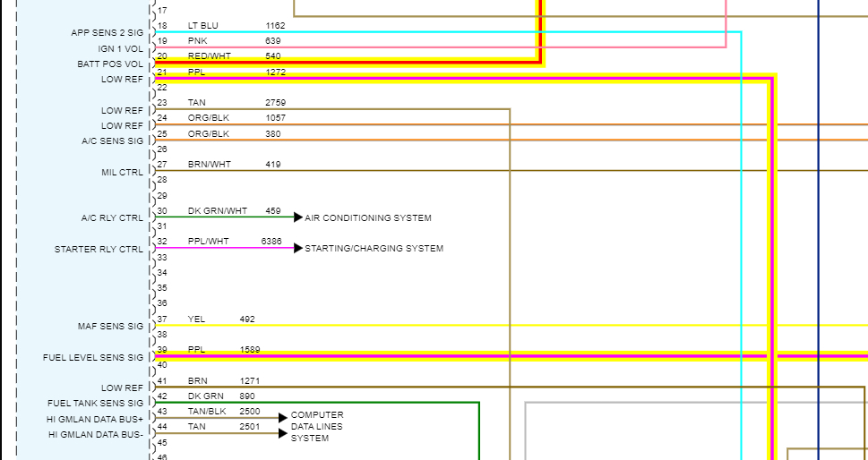Click circuit number 639
Image resolution: width=868 pixels, height=460 pixels.
click(273, 41)
